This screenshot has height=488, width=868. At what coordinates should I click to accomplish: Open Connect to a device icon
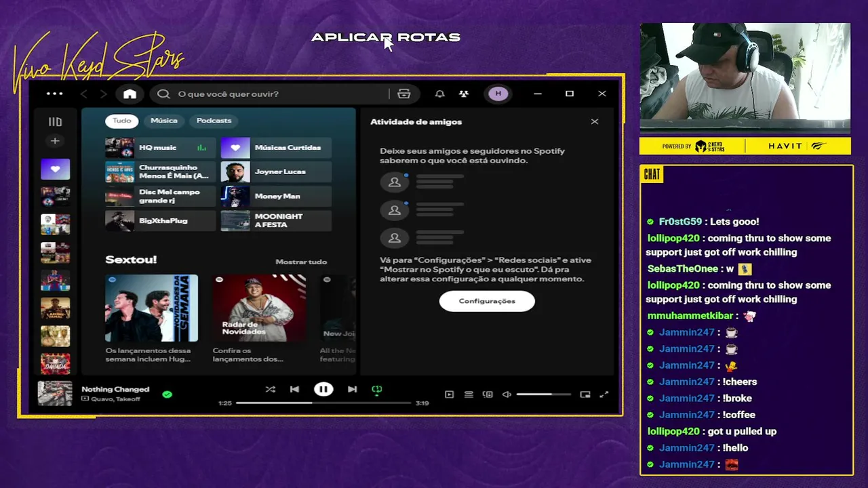click(488, 394)
